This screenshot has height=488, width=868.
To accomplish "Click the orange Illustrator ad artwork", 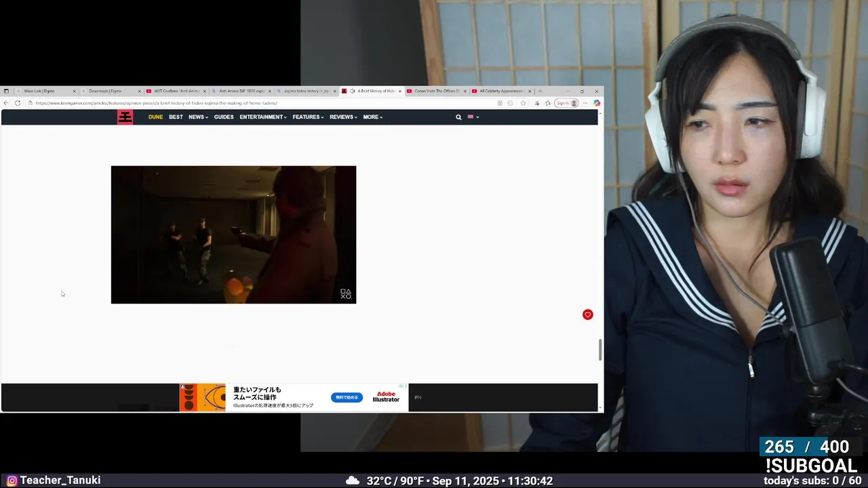I will tap(203, 397).
